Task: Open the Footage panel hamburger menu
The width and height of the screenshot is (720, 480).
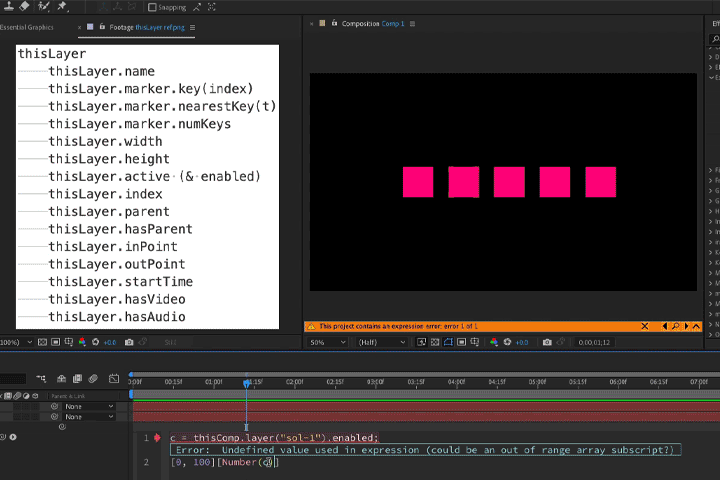Action: (192, 28)
